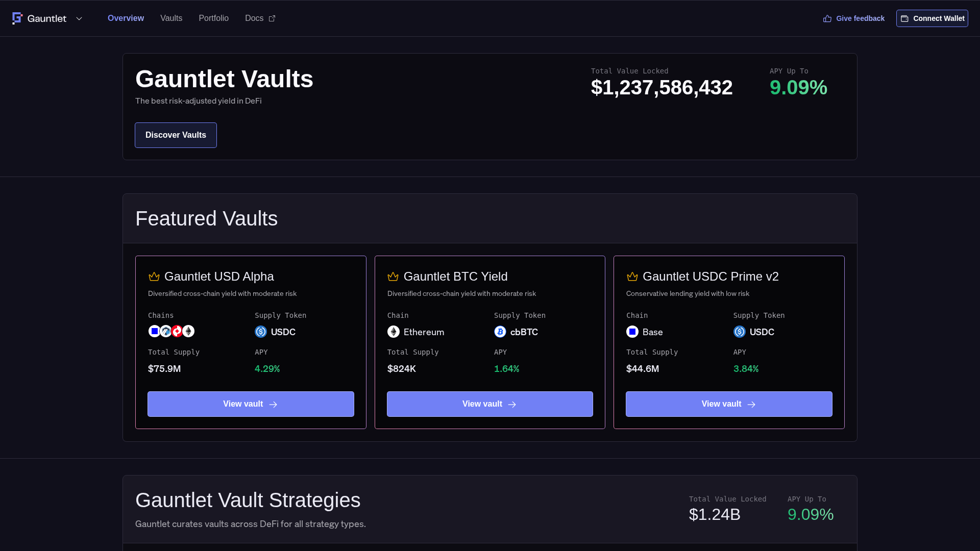Click "Gauntlet curates vaults across DeFi" description text

[251, 524]
